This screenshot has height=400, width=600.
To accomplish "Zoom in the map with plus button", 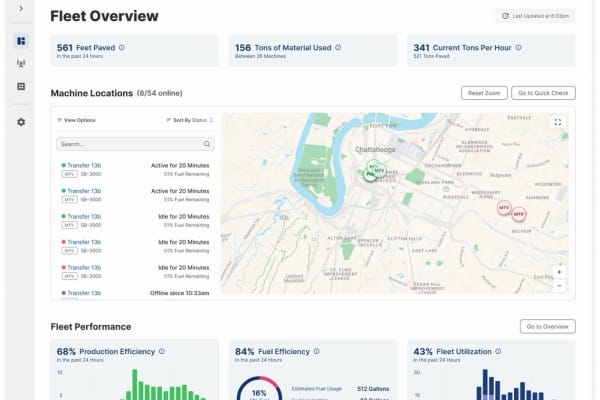I will (x=559, y=272).
